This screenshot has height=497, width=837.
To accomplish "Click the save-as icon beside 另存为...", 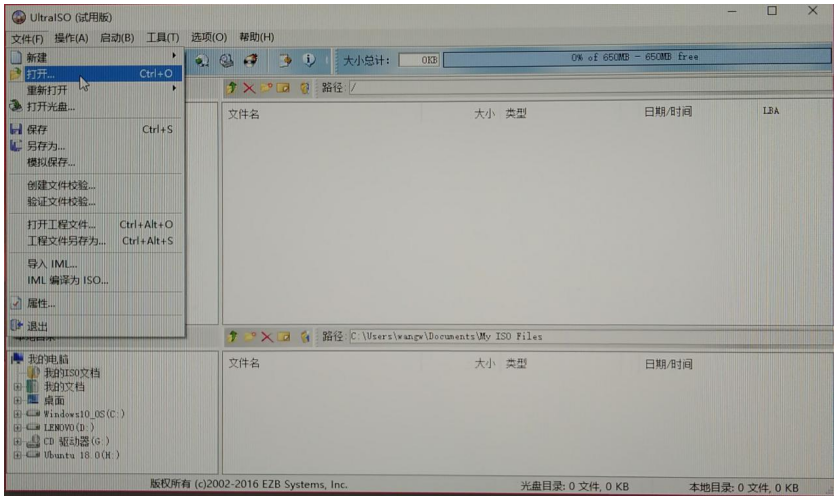I will tap(16, 145).
